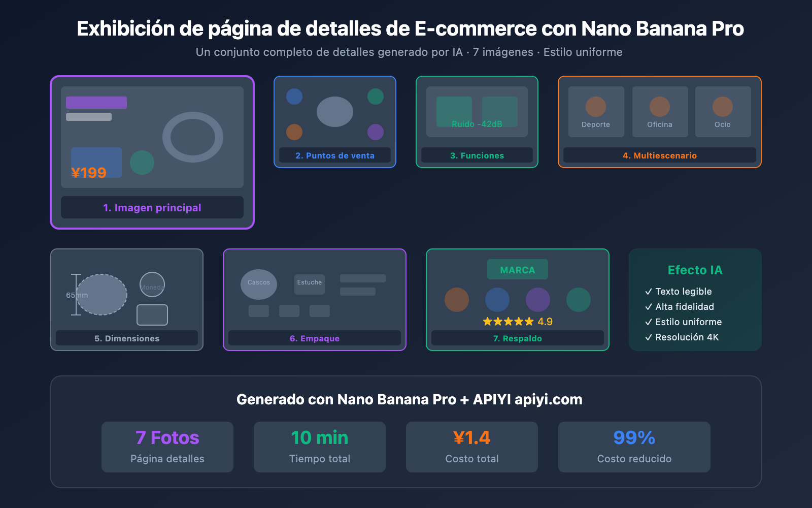Switch to the 2. Puntos de venta tab
This screenshot has width=812, height=508.
(334, 155)
